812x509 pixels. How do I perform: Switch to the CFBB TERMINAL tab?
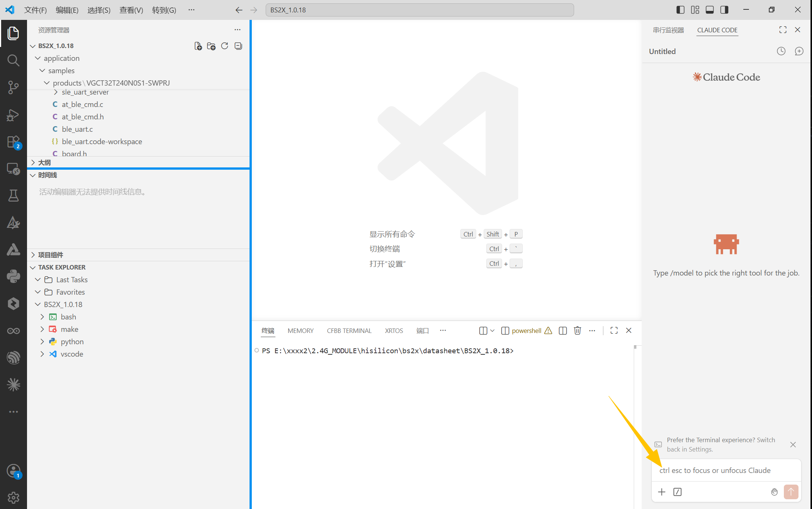click(349, 331)
